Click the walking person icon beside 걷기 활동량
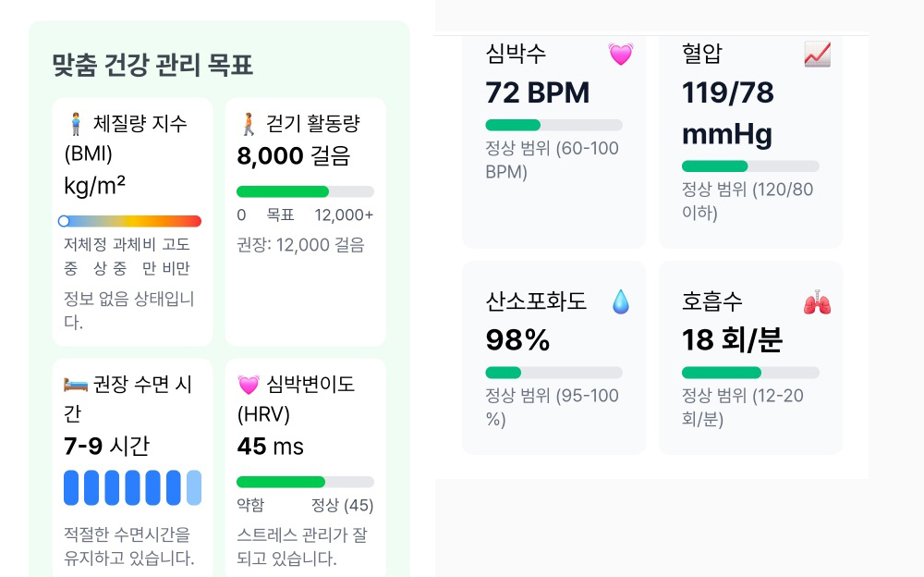 pyautogui.click(x=249, y=124)
